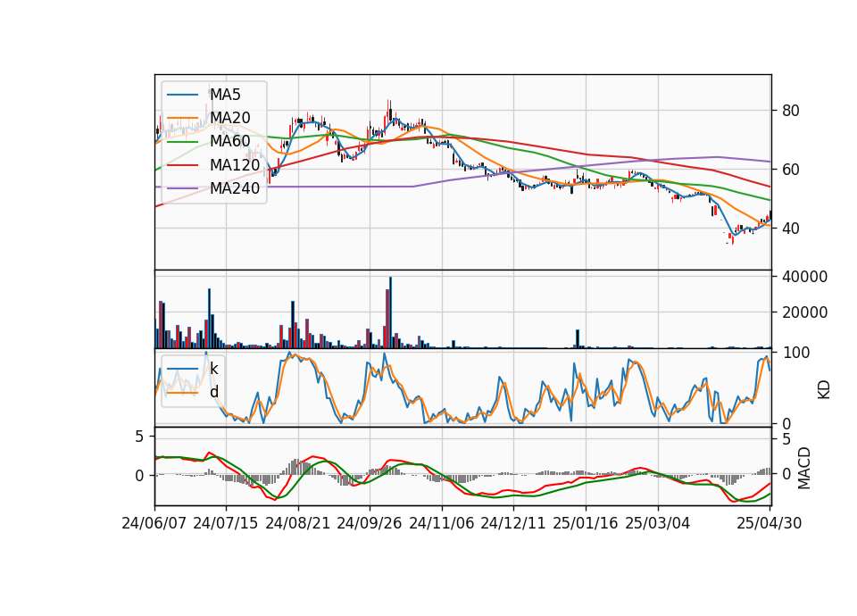
Task: Click the 25/03/04 date tick label
Action: click(658, 523)
